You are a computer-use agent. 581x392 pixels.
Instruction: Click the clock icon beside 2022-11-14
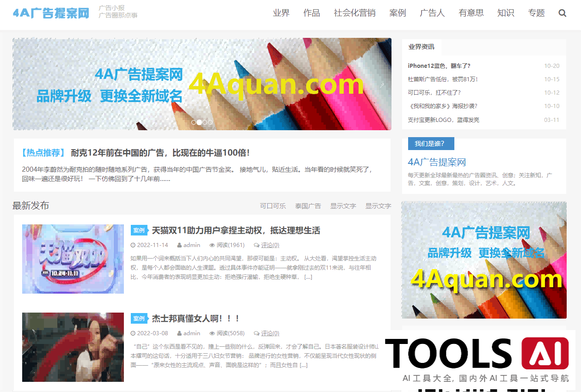tap(133, 245)
